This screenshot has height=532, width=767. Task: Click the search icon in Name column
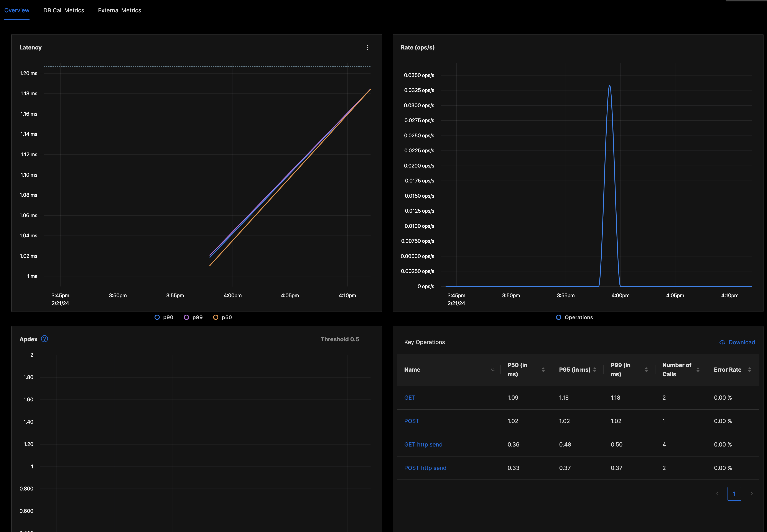click(493, 370)
